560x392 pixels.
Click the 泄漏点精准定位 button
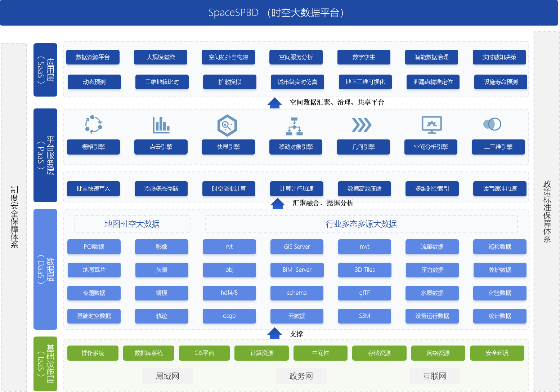(433, 82)
